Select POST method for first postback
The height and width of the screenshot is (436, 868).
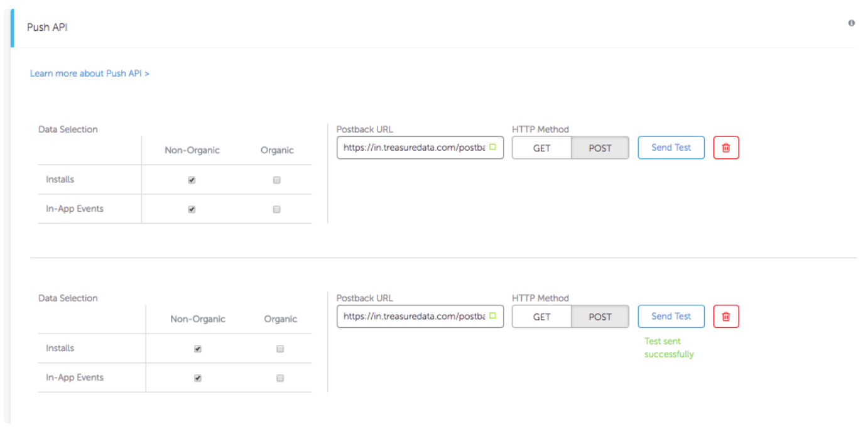[600, 148]
